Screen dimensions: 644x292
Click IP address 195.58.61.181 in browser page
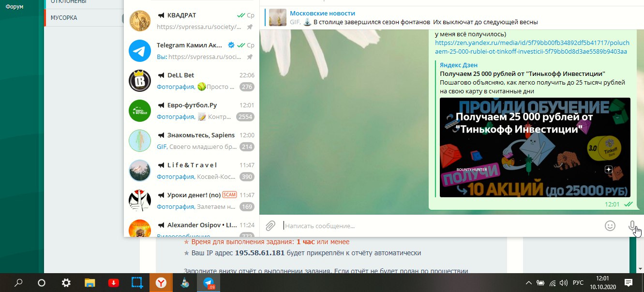tap(260, 253)
